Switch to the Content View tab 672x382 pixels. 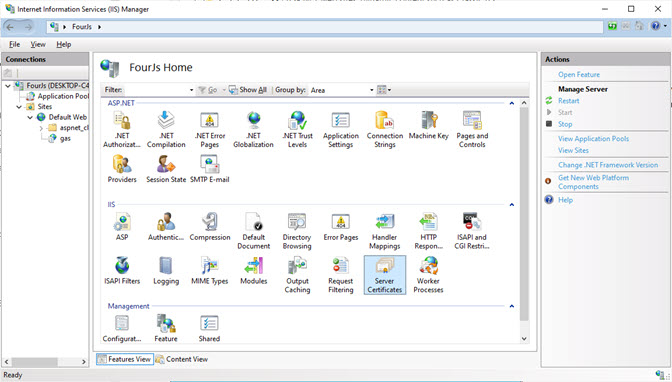click(182, 359)
